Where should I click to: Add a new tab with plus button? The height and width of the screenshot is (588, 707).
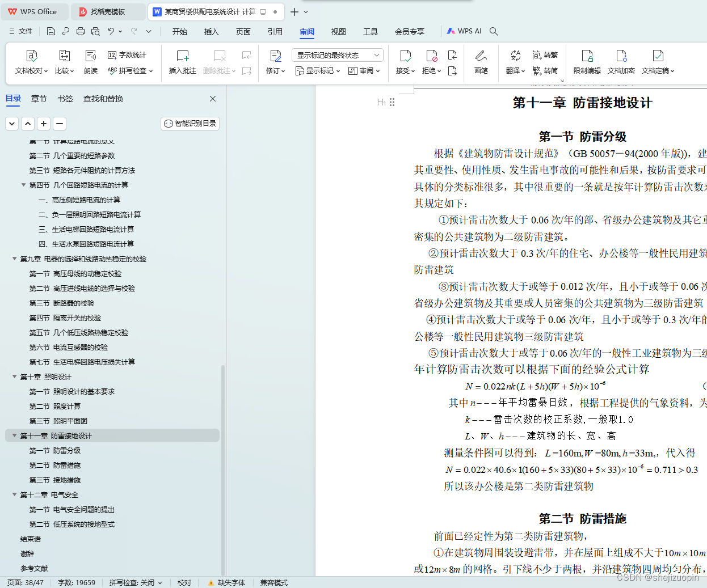tap(294, 12)
